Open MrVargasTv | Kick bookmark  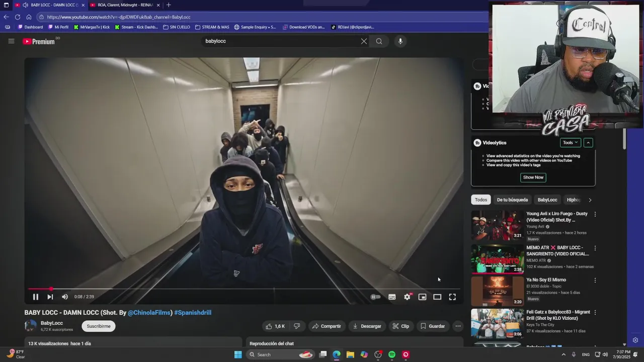(92, 27)
